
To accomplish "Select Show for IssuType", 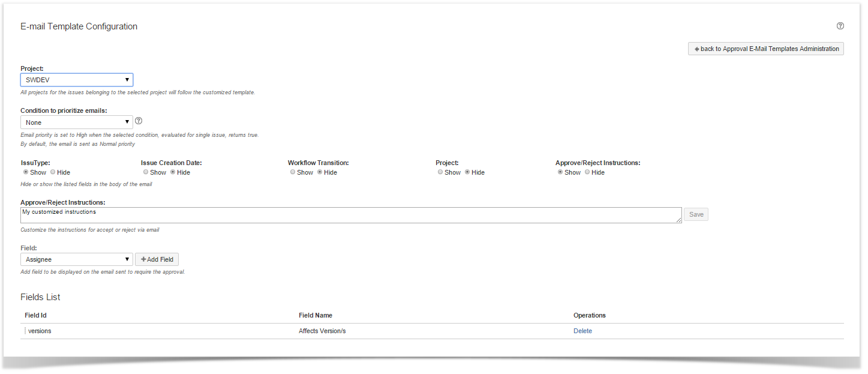I will click(x=26, y=172).
